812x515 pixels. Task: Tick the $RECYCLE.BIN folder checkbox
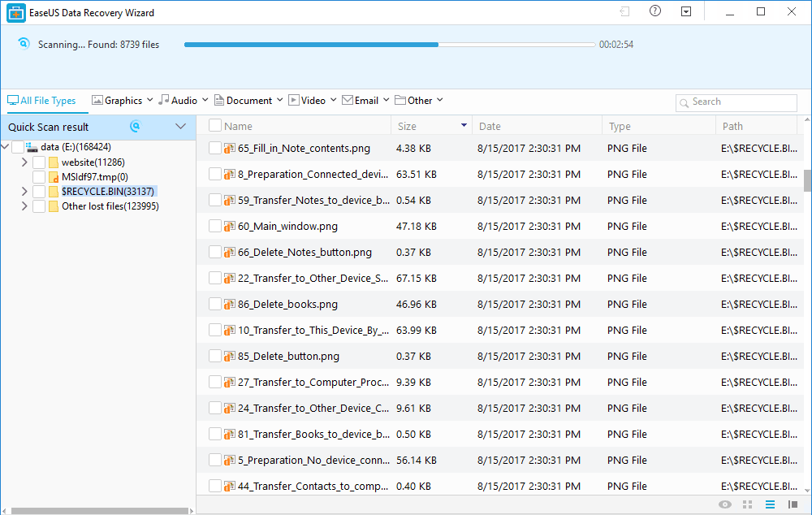pos(39,192)
